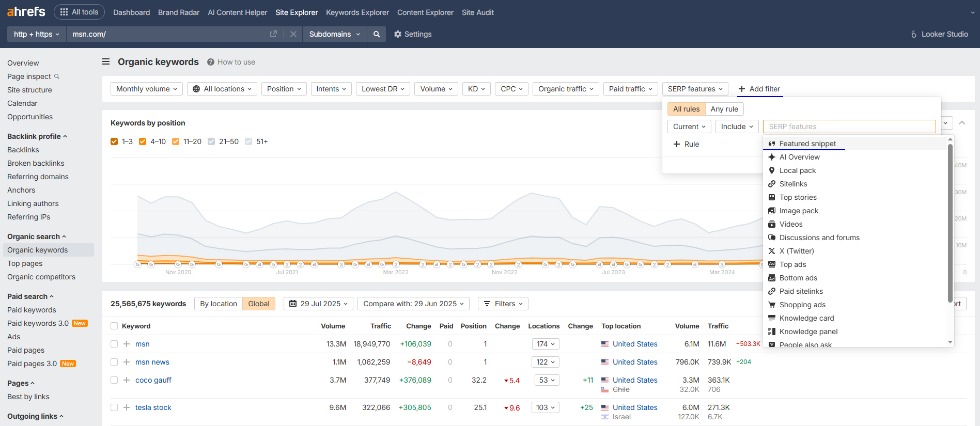The height and width of the screenshot is (426, 980).
Task: Open the All locations filter
Action: (222, 89)
